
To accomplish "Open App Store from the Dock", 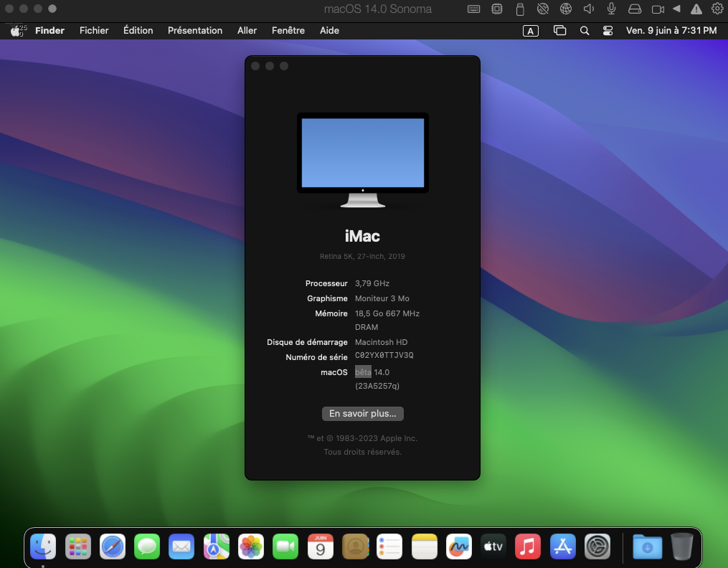I will [563, 546].
